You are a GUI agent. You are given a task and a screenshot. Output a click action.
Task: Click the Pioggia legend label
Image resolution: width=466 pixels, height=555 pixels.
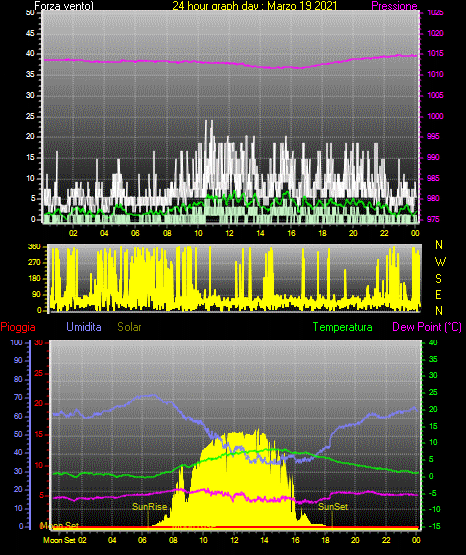pos(18,327)
